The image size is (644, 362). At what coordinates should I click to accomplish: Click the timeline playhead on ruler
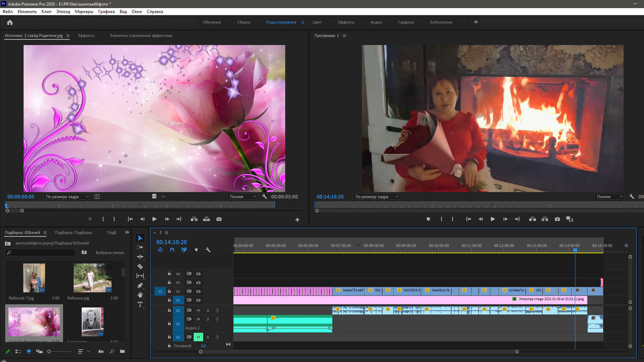tap(575, 250)
